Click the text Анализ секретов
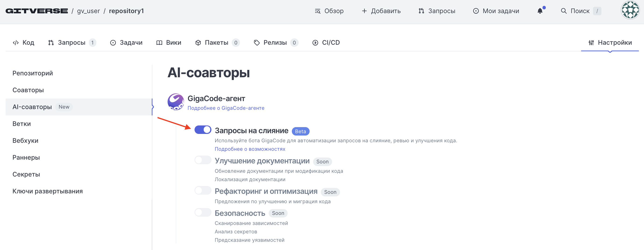Image resolution: width=644 pixels, height=250 pixels. (236, 232)
